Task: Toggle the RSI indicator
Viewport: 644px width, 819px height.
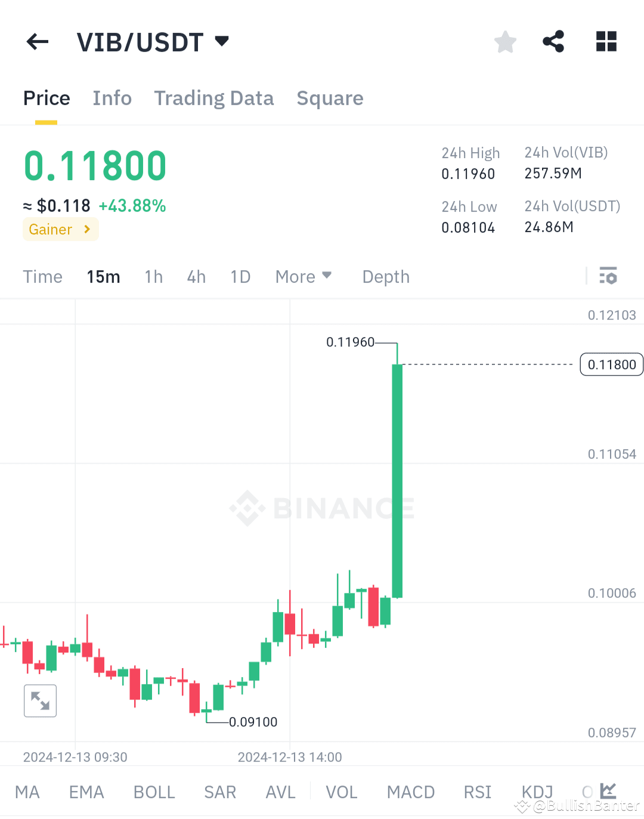Action: tap(477, 792)
